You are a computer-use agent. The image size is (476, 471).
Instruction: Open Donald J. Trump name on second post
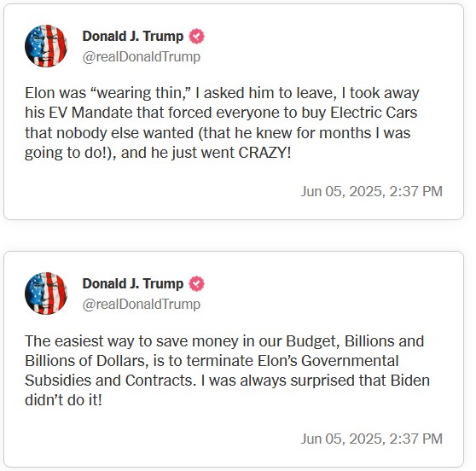pos(133,284)
